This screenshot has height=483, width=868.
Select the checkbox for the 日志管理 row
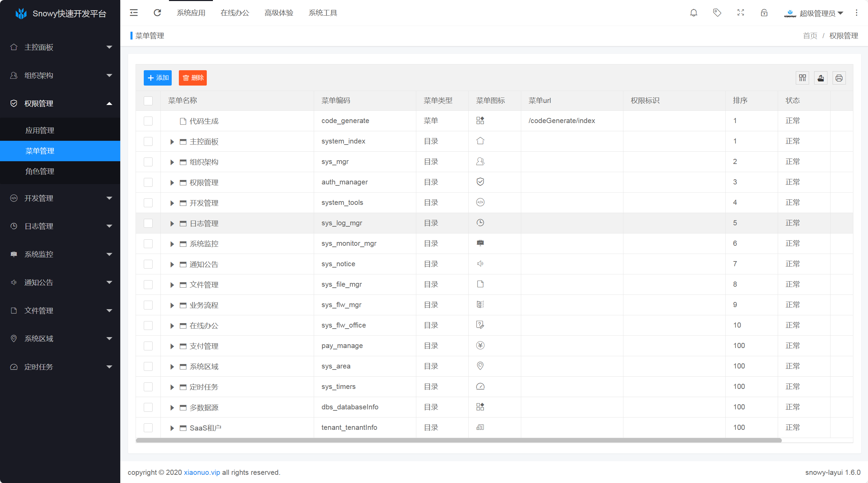(x=148, y=223)
